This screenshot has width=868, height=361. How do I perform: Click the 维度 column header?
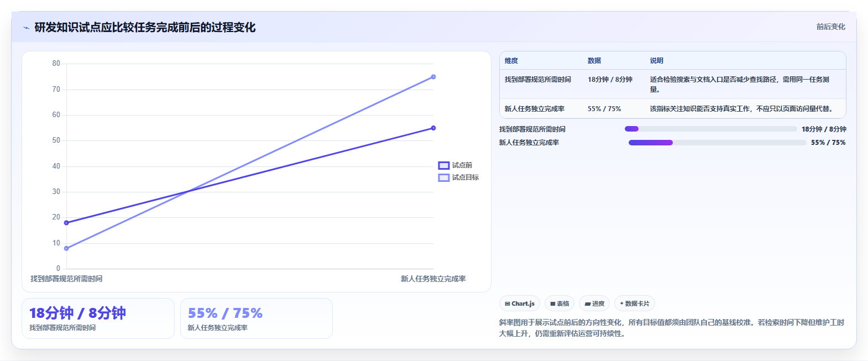(x=511, y=61)
